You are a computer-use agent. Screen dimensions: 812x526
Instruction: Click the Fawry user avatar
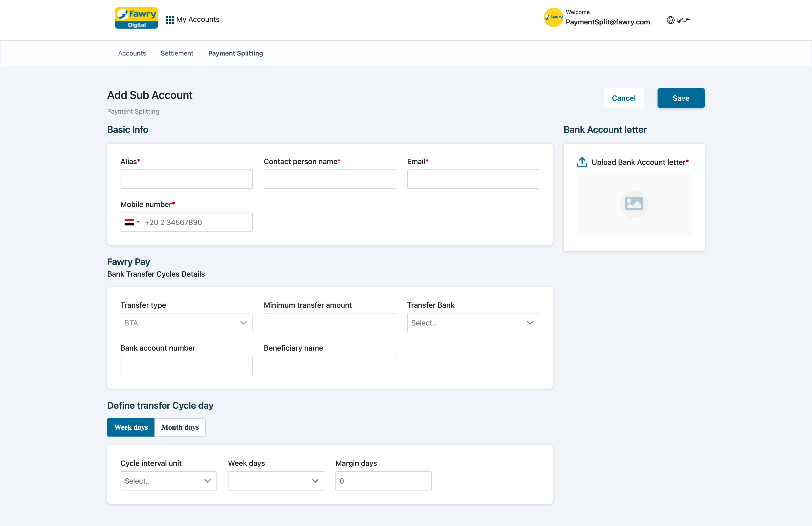tap(553, 17)
